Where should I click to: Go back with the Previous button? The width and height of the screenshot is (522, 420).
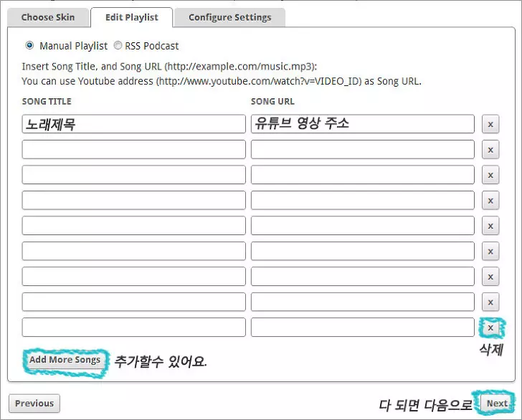(34, 404)
